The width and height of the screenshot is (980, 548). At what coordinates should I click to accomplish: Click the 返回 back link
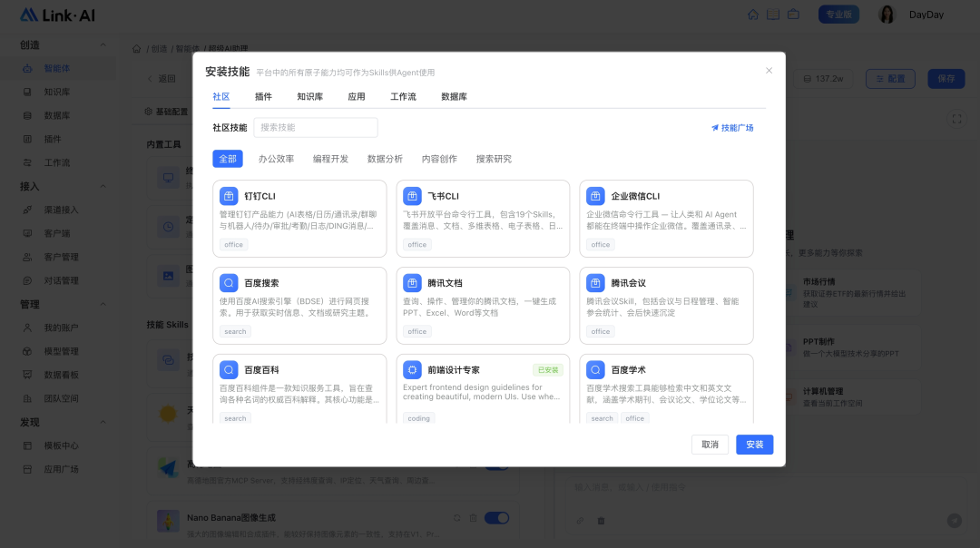[162, 79]
